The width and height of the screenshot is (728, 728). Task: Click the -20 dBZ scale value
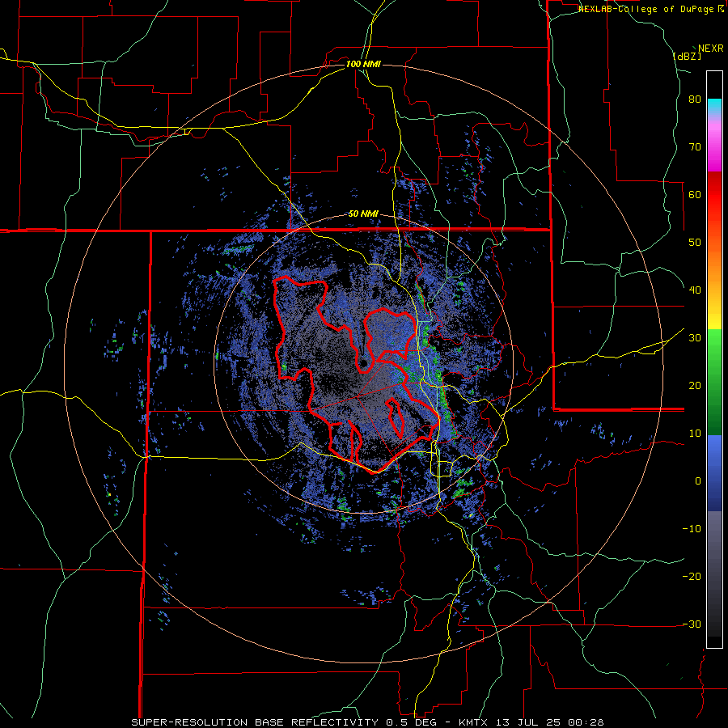tap(692, 577)
